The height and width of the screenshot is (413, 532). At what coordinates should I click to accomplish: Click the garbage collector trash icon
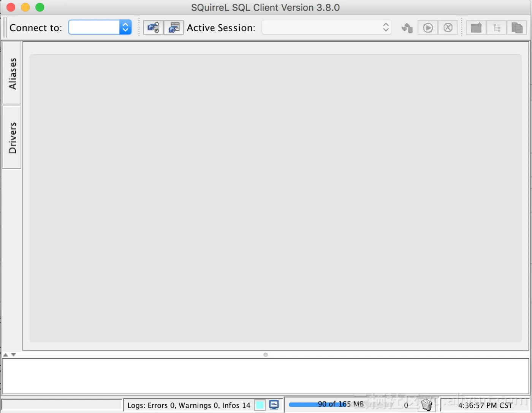point(427,405)
